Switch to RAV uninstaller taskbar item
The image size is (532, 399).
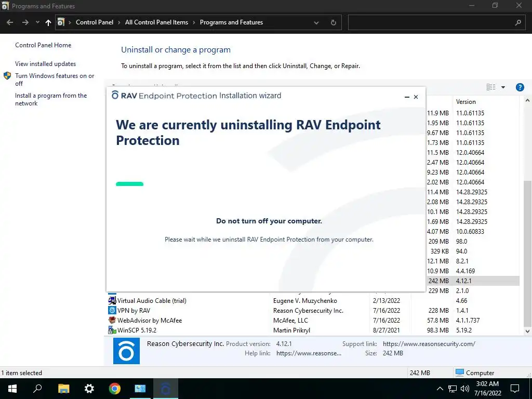coord(166,389)
